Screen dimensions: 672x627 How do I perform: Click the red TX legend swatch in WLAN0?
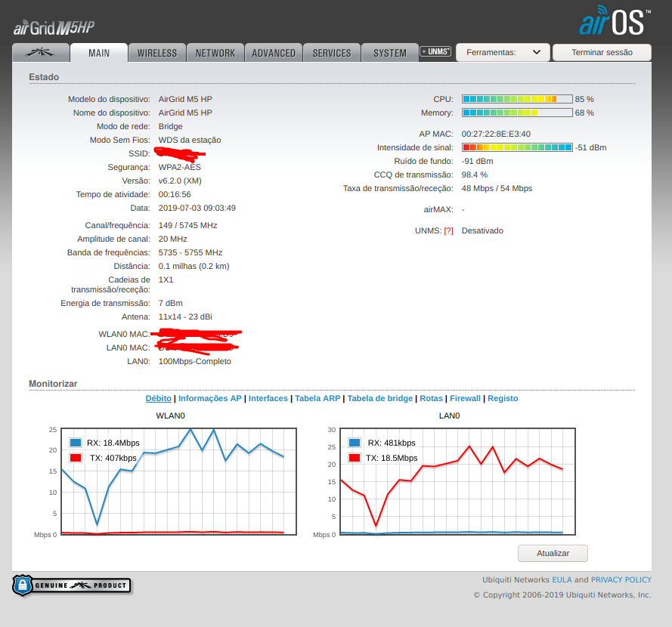coord(76,458)
